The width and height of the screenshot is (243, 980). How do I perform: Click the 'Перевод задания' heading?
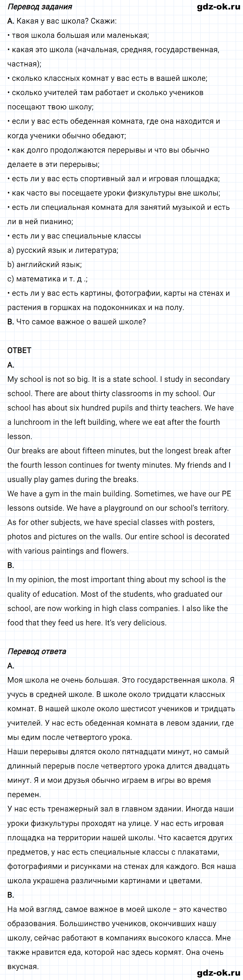coord(40,7)
